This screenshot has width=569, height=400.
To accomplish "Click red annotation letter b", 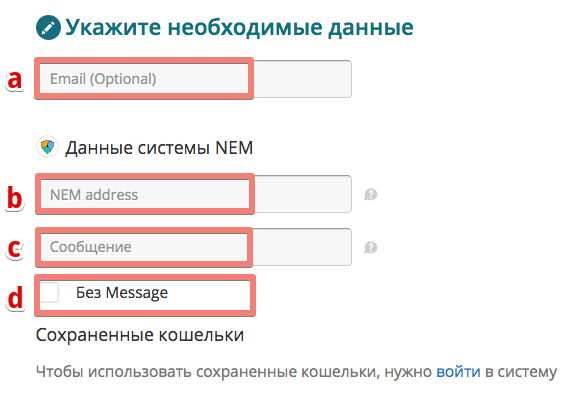I will pos(15,198).
